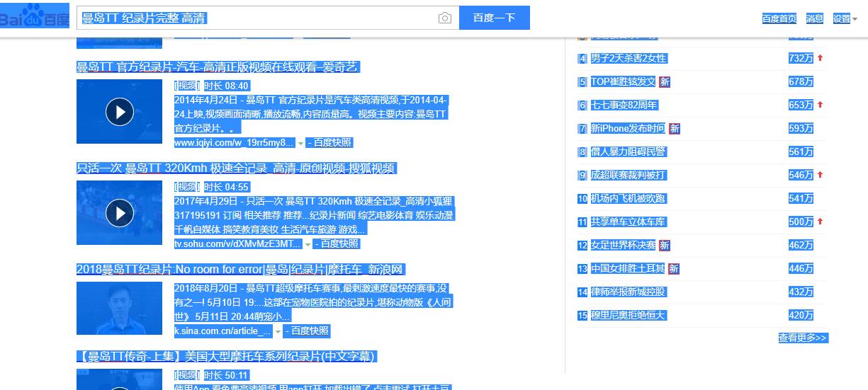Open hot search 男子2天杀害2女性

tap(629, 58)
